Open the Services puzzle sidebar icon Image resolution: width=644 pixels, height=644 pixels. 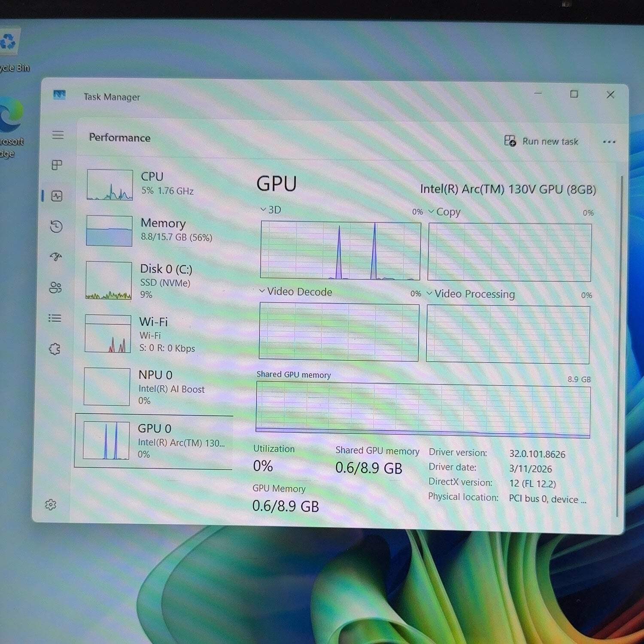point(55,349)
